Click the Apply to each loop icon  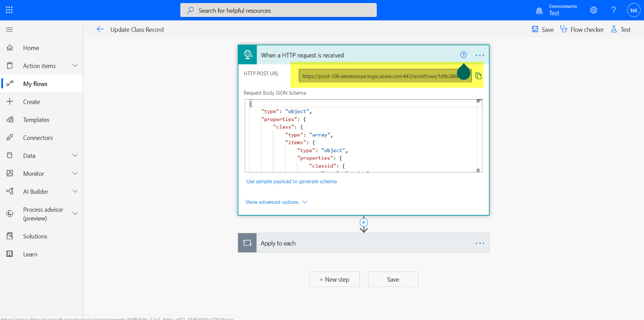point(247,242)
